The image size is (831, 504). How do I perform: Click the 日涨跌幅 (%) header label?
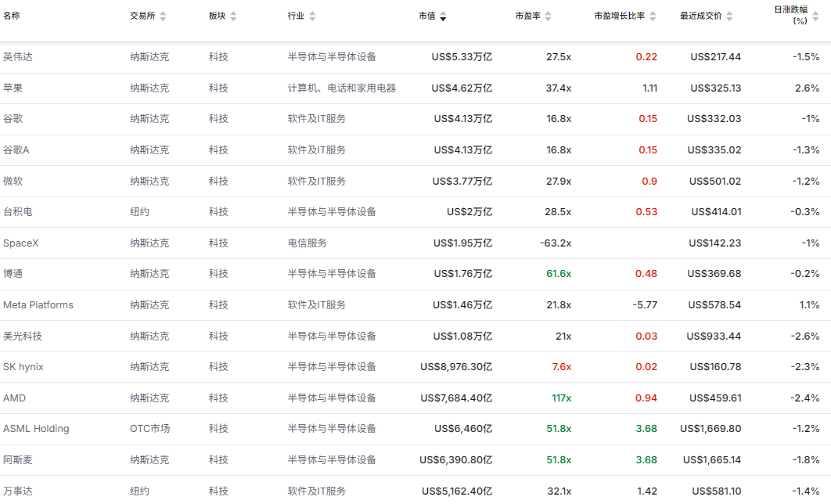[791, 15]
